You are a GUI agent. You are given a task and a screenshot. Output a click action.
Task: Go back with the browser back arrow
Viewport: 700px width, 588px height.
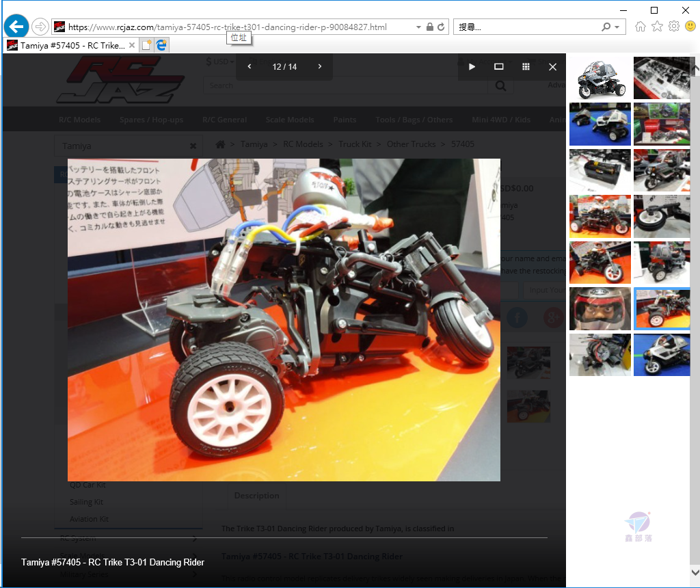click(16, 27)
